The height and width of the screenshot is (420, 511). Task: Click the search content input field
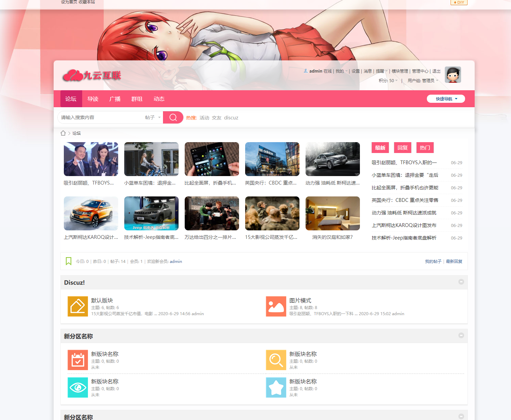point(102,117)
